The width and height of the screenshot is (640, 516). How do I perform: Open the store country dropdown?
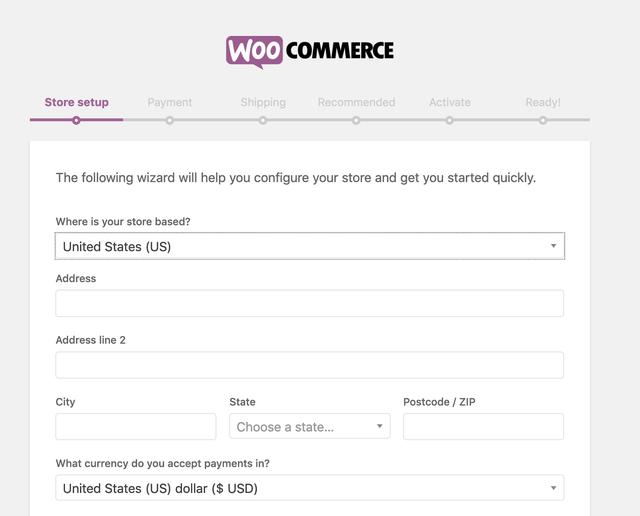click(x=310, y=246)
